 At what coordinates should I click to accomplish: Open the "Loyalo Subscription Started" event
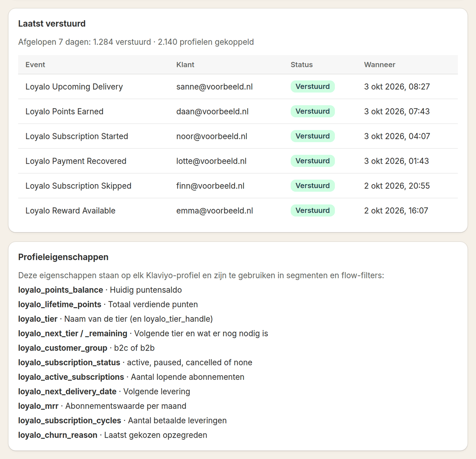tap(77, 136)
